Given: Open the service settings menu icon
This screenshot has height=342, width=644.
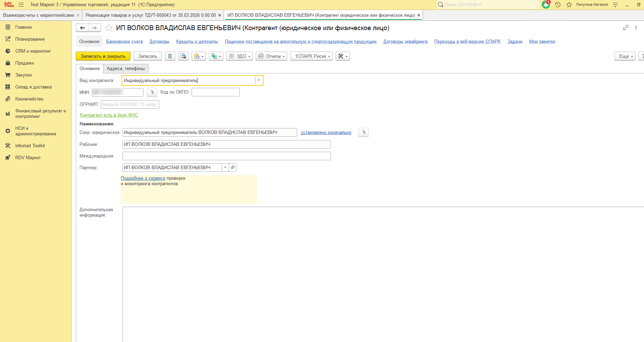Looking at the screenshot, I should pyautogui.click(x=615, y=5).
